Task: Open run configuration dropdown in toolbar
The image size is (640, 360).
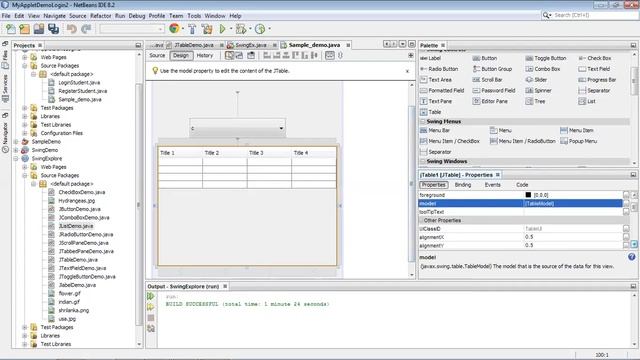Action: tap(132, 29)
